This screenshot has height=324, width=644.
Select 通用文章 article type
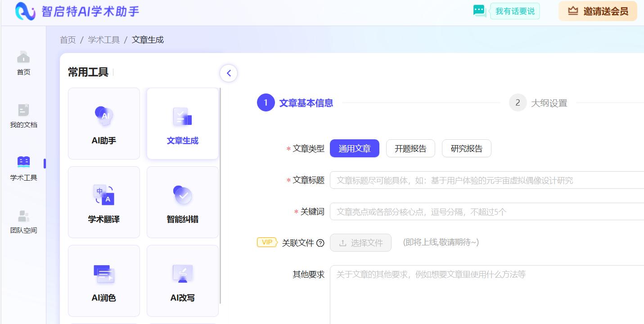355,148
